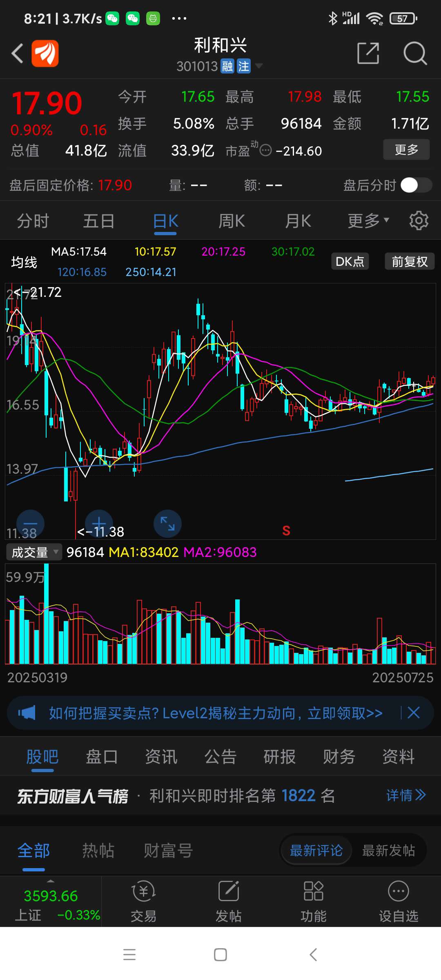The height and width of the screenshot is (980, 441).
Task: Tap the red S sell marker
Action: coord(286,530)
